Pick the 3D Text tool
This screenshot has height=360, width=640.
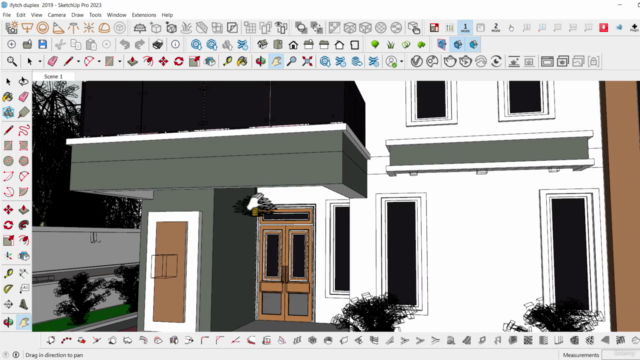tap(24, 304)
